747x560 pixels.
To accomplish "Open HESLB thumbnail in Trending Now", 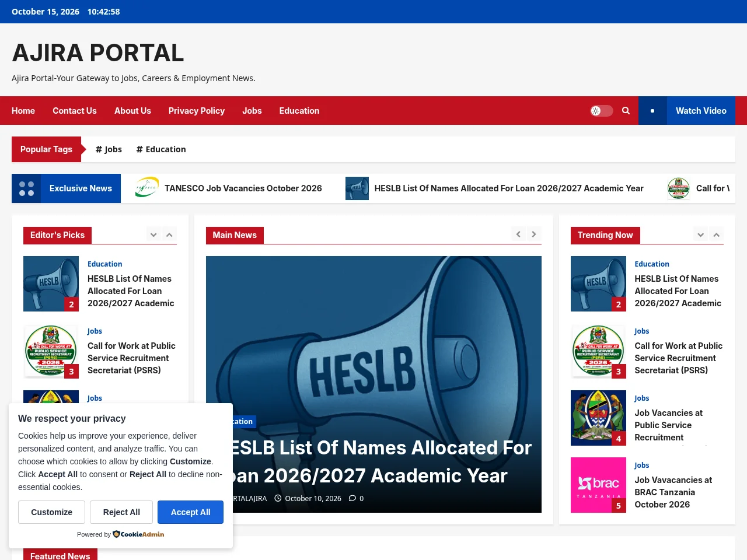I will pos(598,283).
